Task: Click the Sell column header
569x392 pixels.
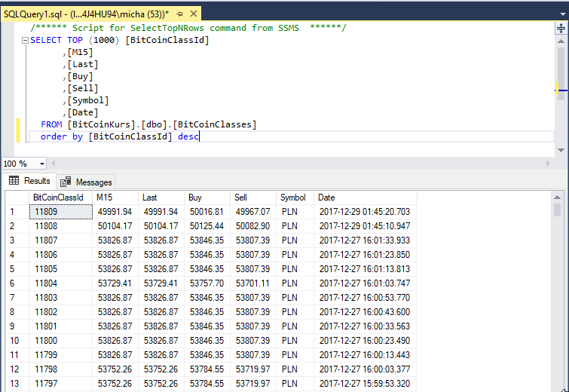Action: pos(253,198)
